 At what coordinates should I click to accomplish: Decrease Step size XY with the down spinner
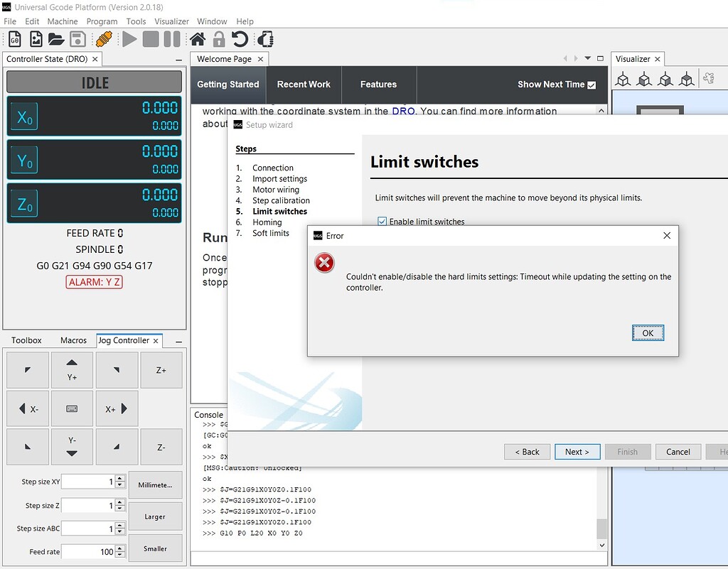[x=120, y=484]
